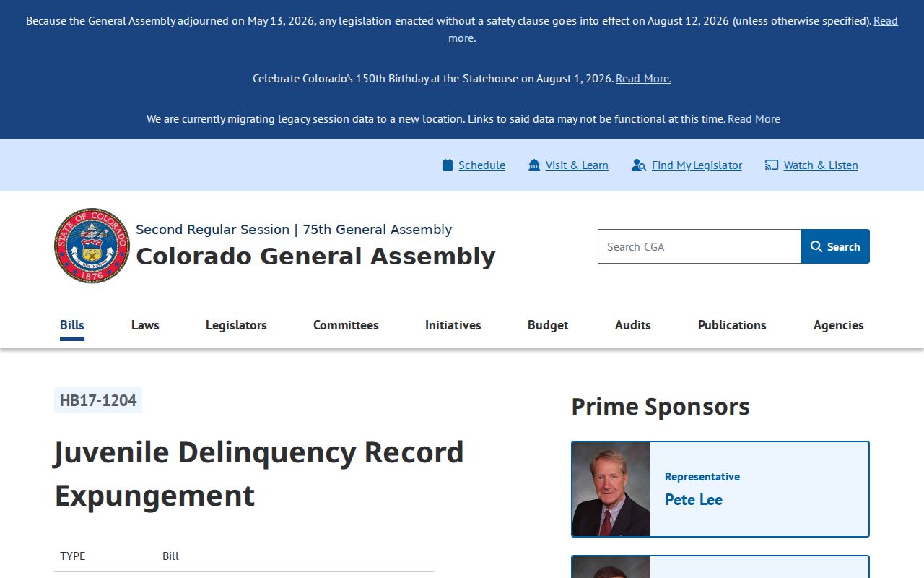
Task: Click the Colorado General Assembly site title
Action: pyautogui.click(x=315, y=256)
